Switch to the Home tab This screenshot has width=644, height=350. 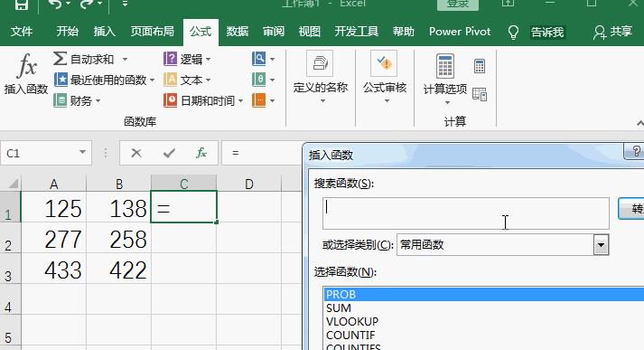click(68, 32)
